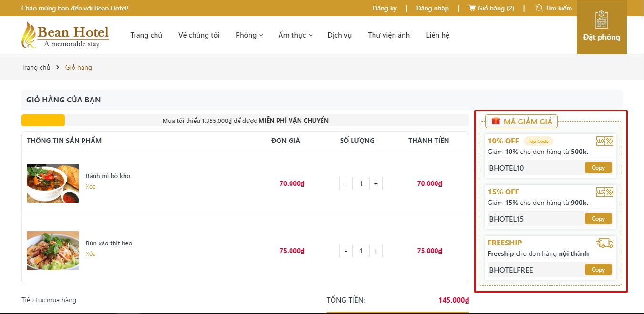Remove Bánh mì bò kho via Xóa link

click(x=91, y=187)
